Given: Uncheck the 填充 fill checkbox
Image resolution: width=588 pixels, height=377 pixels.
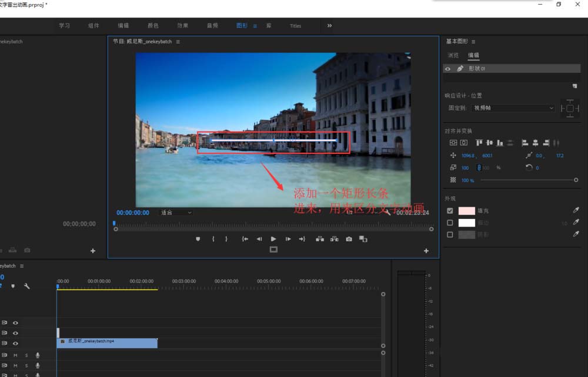Looking at the screenshot, I should pos(450,211).
